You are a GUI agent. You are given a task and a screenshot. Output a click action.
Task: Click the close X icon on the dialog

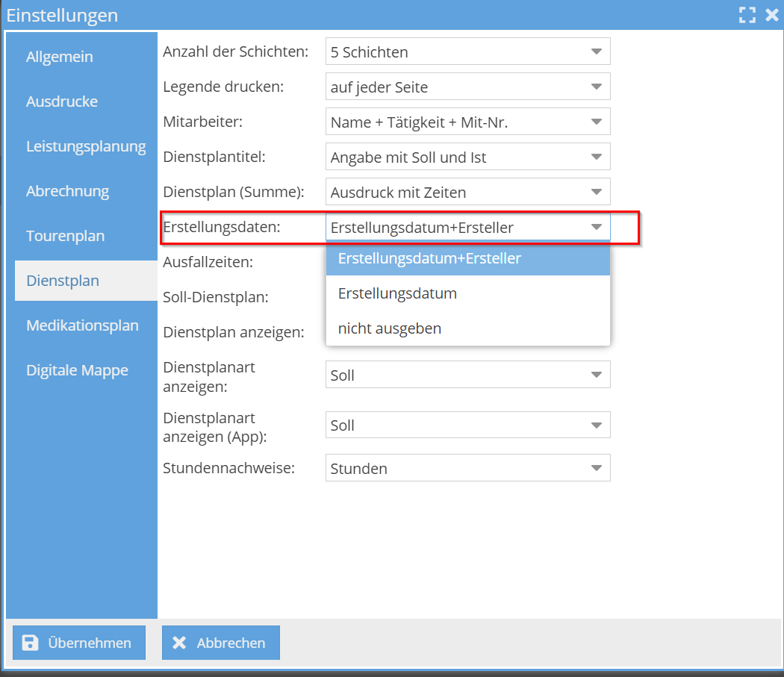pos(772,15)
